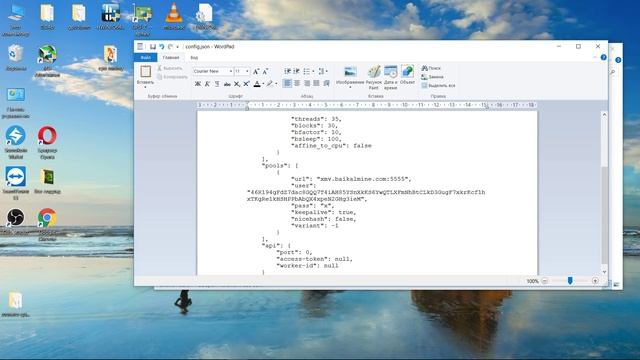This screenshot has width=640, height=360.
Task: Open the text color dropdown arrow
Action: 263,84
